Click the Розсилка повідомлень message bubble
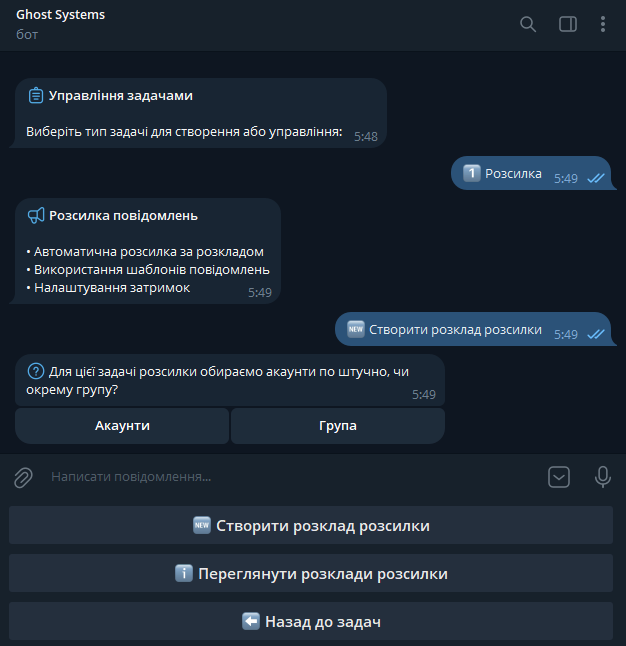Screen dimensions: 626x646 (x=148, y=250)
